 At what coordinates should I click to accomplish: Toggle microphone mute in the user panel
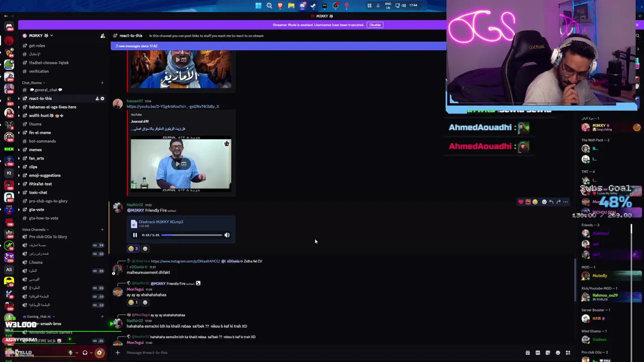pyautogui.click(x=70, y=353)
